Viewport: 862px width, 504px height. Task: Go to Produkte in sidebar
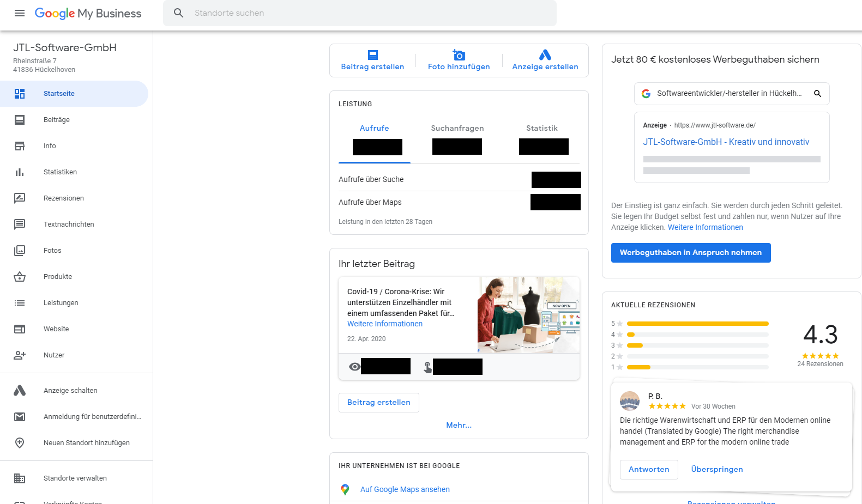coord(58,277)
